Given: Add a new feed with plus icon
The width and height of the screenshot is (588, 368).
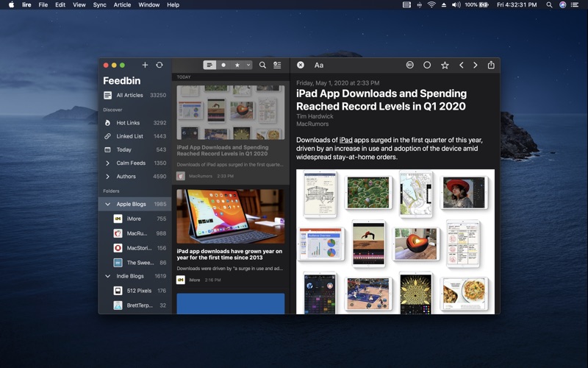Looking at the screenshot, I should (x=145, y=65).
